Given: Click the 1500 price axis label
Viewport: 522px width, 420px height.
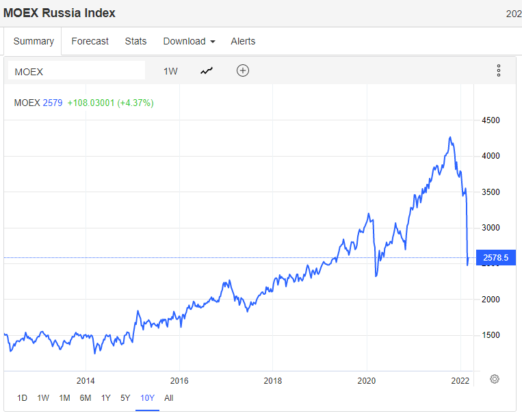Looking at the screenshot, I should coord(491,335).
